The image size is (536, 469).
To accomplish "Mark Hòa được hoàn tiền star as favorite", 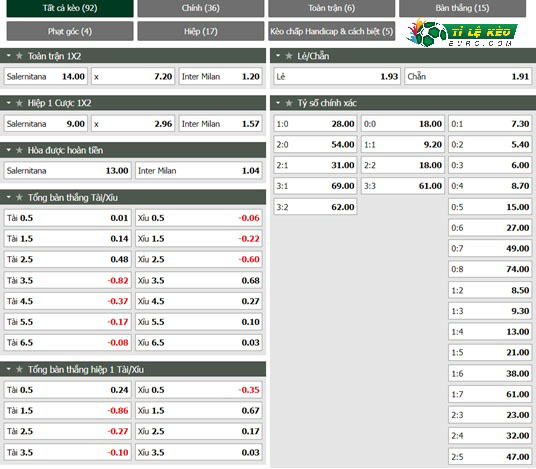I will tap(19, 150).
